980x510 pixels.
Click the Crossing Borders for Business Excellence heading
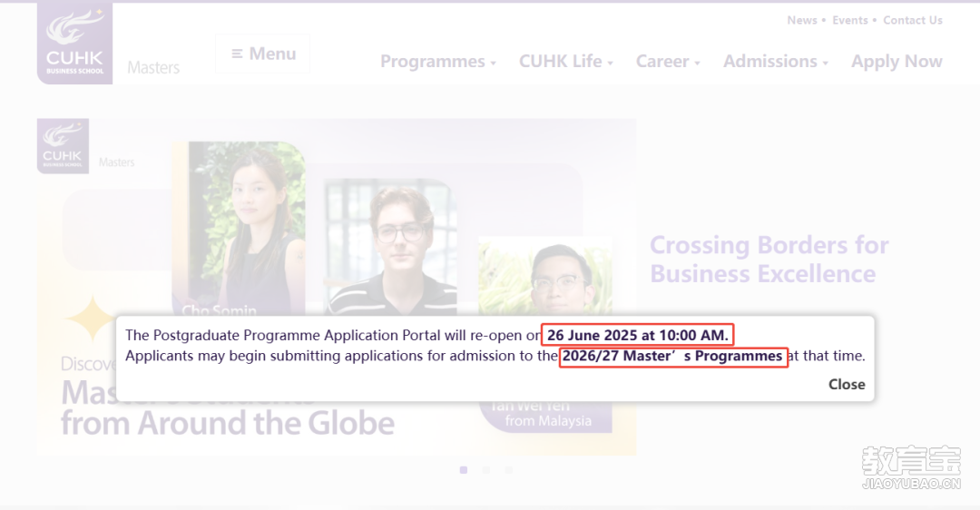point(769,260)
